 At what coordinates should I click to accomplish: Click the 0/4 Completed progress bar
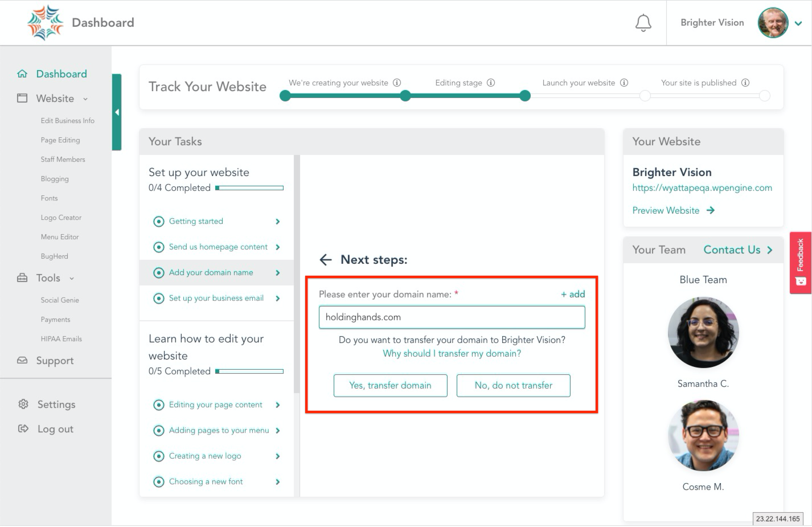(249, 187)
